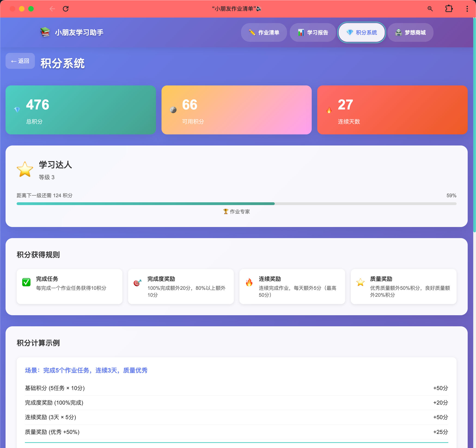Click the green checkmark rule icon

(x=26, y=282)
